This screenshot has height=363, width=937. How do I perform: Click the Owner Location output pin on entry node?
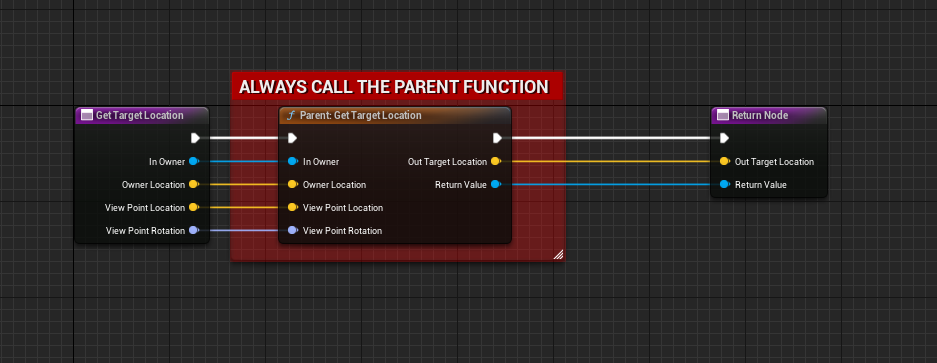click(x=194, y=184)
